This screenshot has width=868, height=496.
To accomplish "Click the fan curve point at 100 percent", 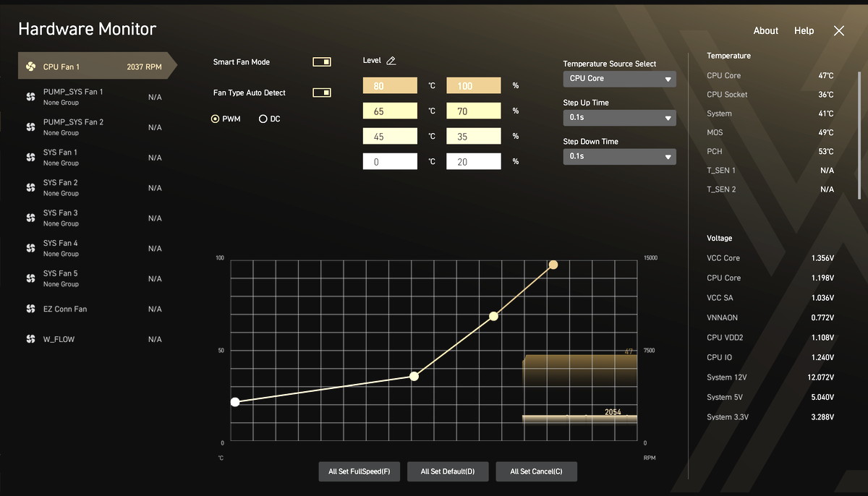I will 553,265.
